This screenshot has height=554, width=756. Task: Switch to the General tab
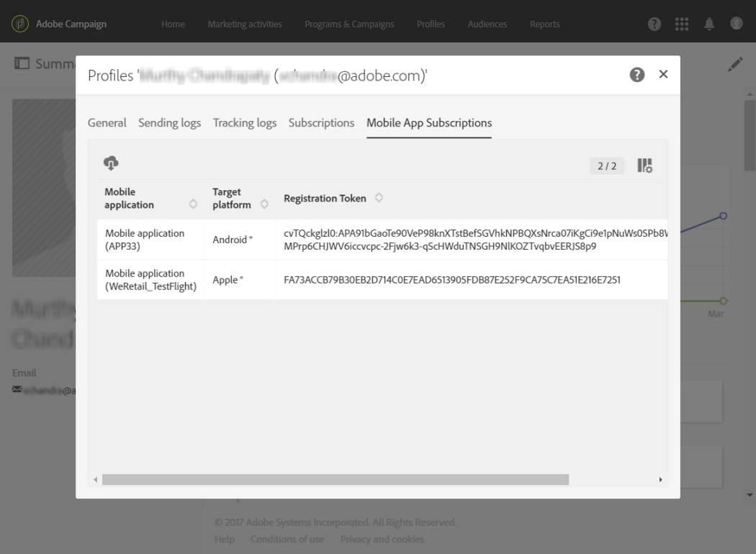tap(107, 123)
